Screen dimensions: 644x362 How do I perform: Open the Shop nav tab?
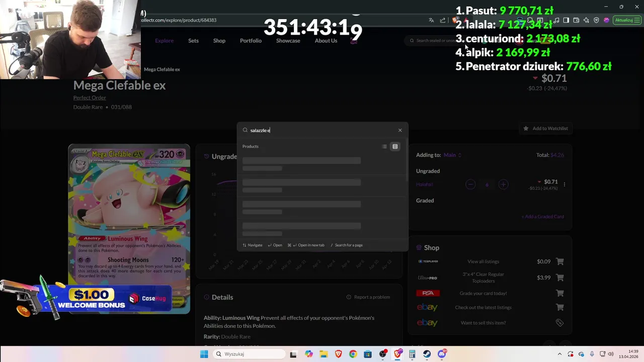click(219, 41)
